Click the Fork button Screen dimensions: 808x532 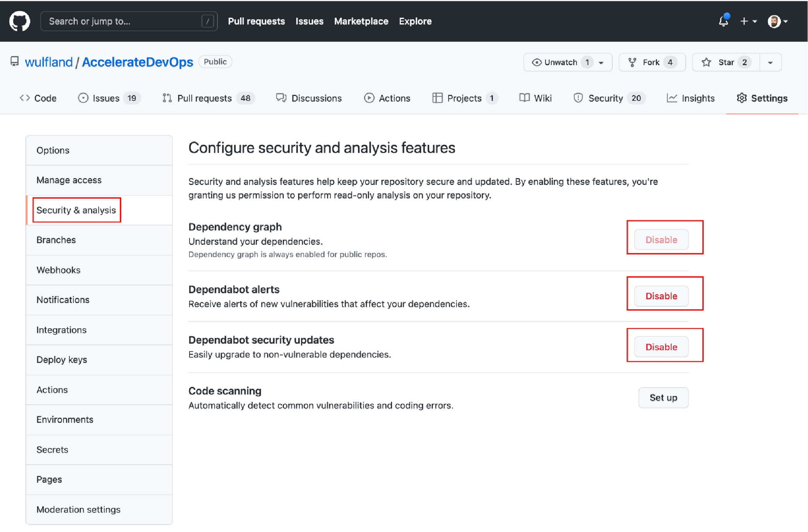(652, 62)
